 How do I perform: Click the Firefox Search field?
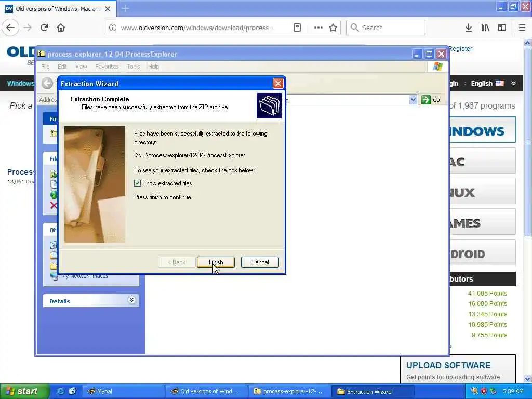385,28
